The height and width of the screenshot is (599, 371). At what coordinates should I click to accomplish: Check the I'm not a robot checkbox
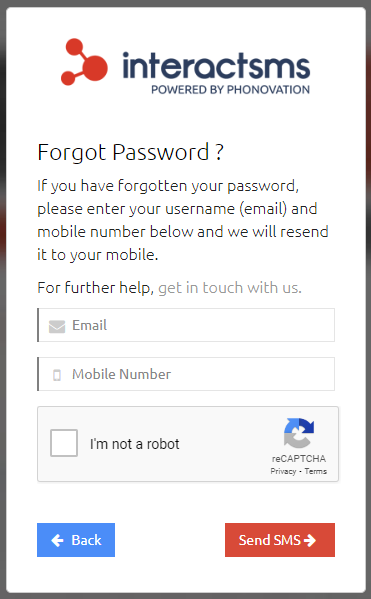coord(64,443)
